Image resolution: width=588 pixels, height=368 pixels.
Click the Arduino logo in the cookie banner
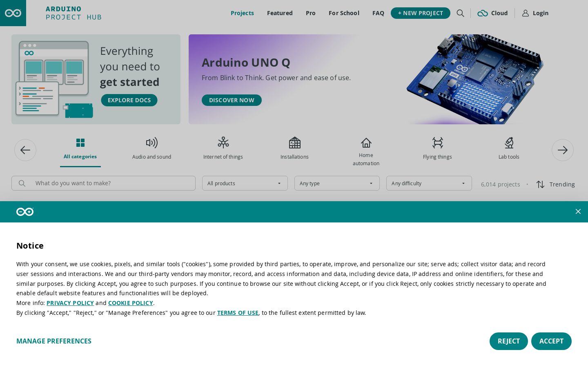pyautogui.click(x=25, y=211)
